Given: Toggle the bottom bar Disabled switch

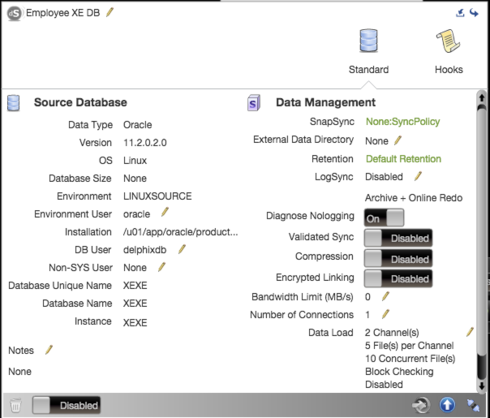Looking at the screenshot, I should coord(66,405).
